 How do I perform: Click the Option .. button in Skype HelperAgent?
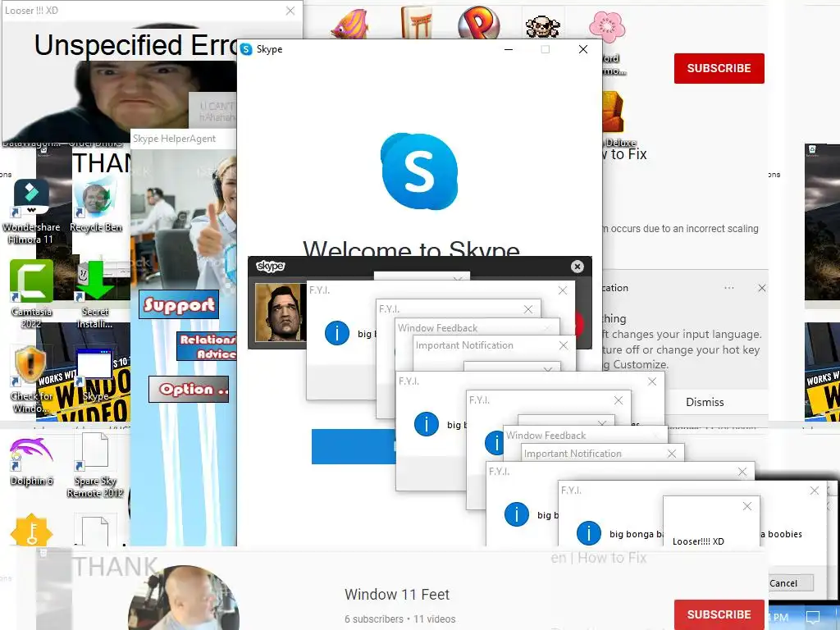coord(189,389)
